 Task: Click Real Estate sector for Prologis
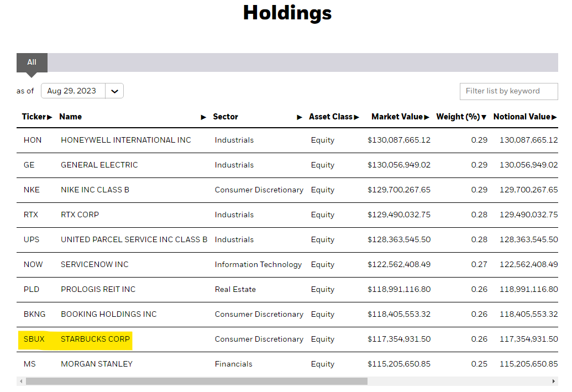[235, 289]
